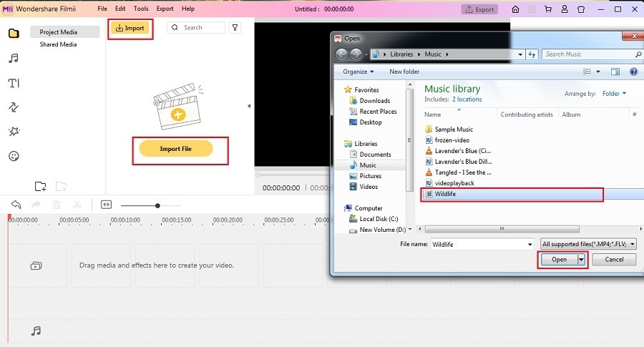Click the filter funnel icon

[x=235, y=27]
